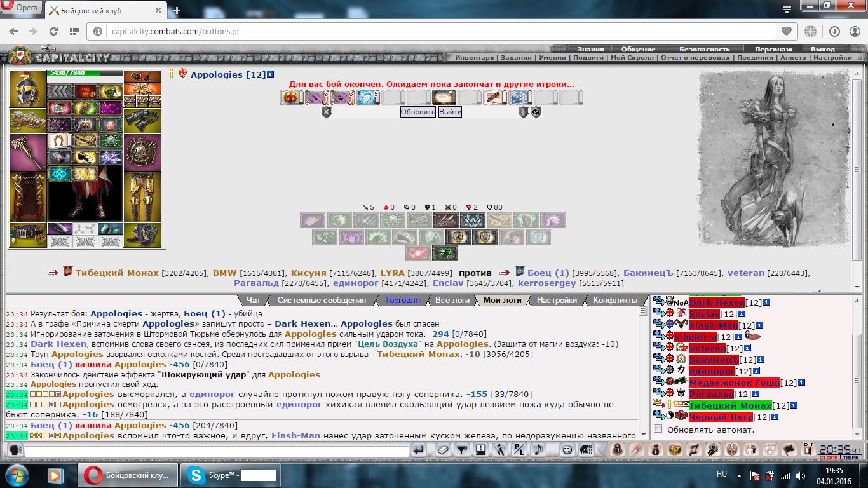Image resolution: width=868 pixels, height=488 pixels.
Task: Click the grey X shield icon
Action: click(326, 112)
